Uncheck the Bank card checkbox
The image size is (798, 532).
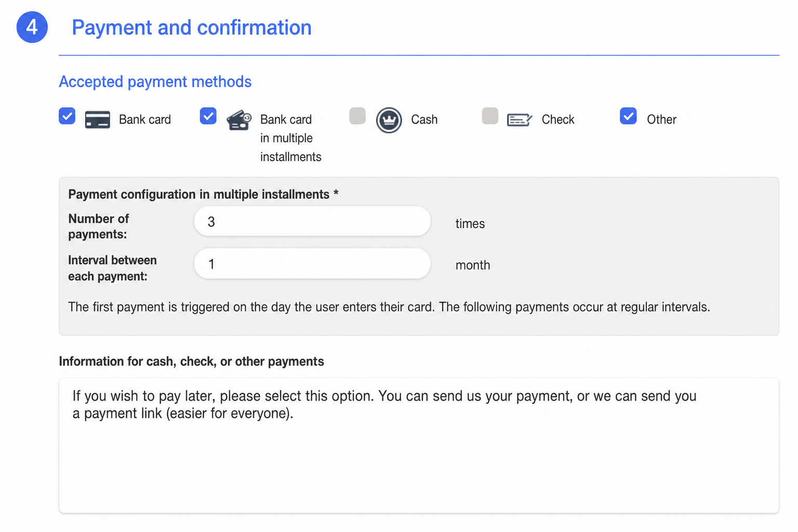point(67,116)
